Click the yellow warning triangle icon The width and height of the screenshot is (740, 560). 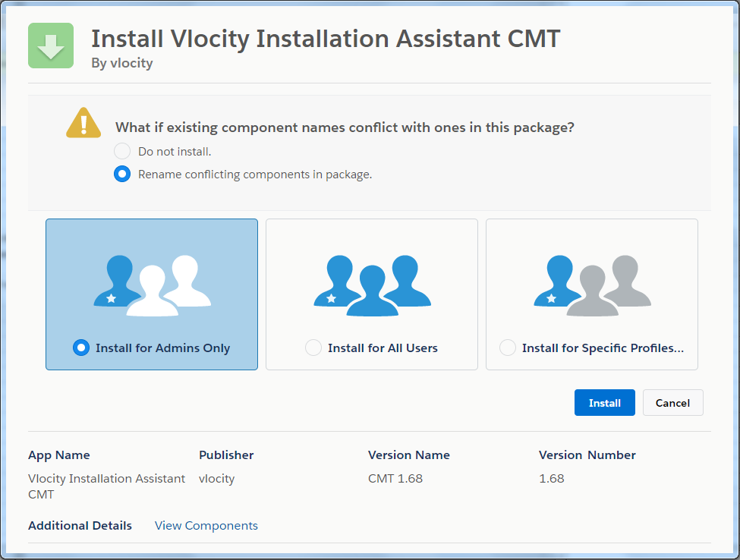point(83,123)
